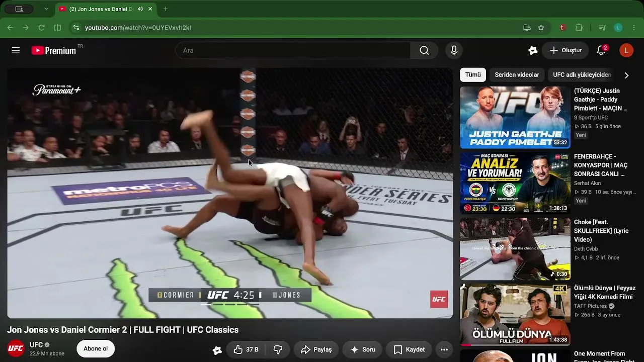This screenshot has width=644, height=362.
Task: Open the side panel toggle icon
Action: (57, 28)
